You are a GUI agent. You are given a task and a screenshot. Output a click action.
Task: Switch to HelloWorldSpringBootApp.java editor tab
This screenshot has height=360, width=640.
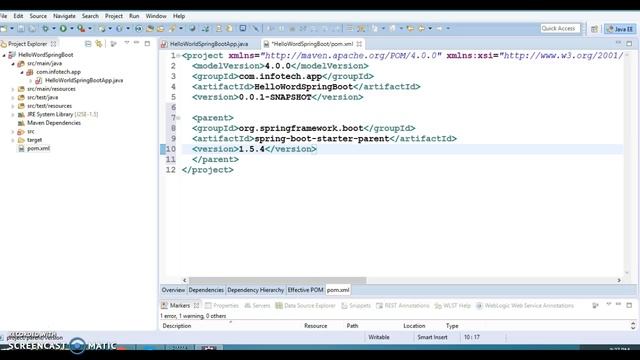209,44
